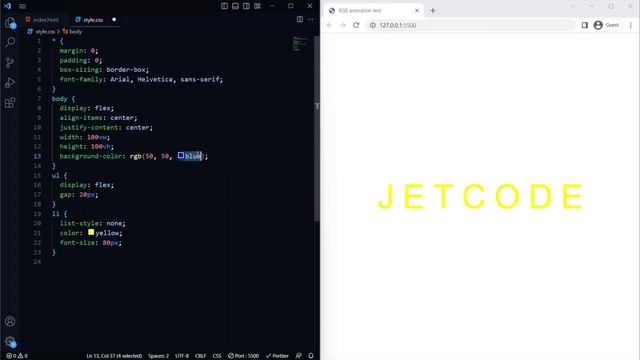Screen dimensions: 640x360
Task: Go forward in the browser
Action: (343, 25)
